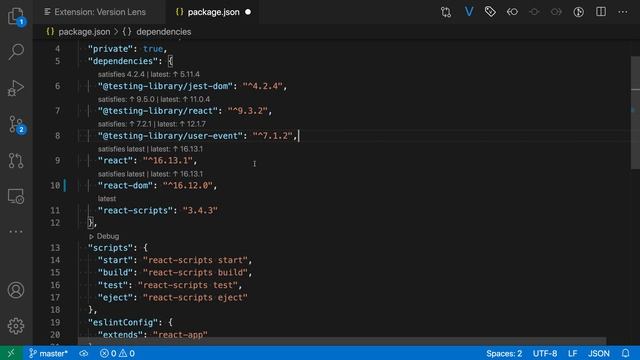
Task: Toggle Version Lens V icon
Action: pos(469,12)
